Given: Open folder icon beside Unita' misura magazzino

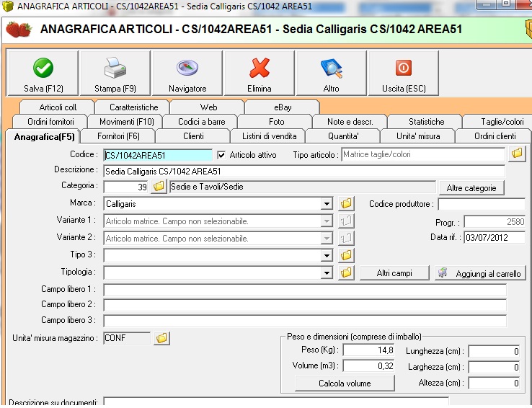Looking at the screenshot, I should point(162,338).
